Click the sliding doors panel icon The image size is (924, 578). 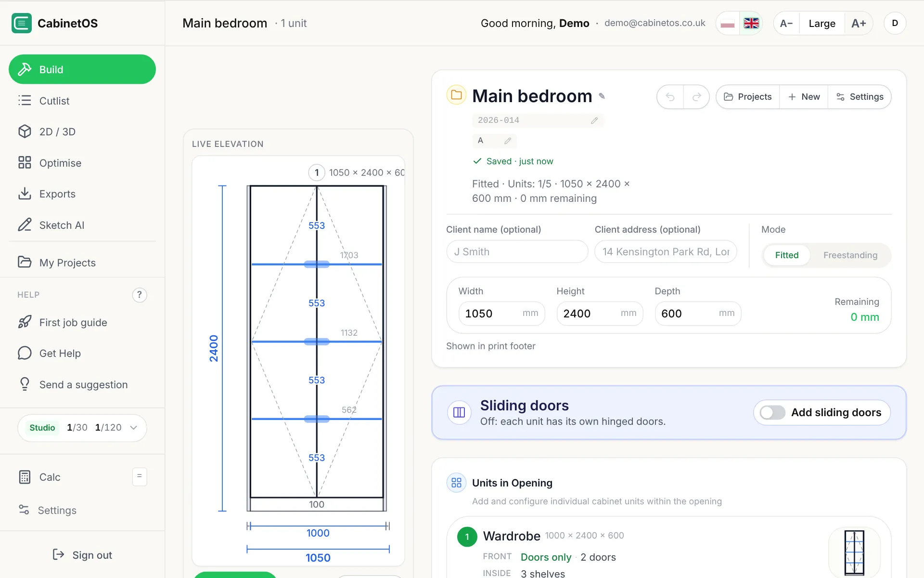[459, 412]
